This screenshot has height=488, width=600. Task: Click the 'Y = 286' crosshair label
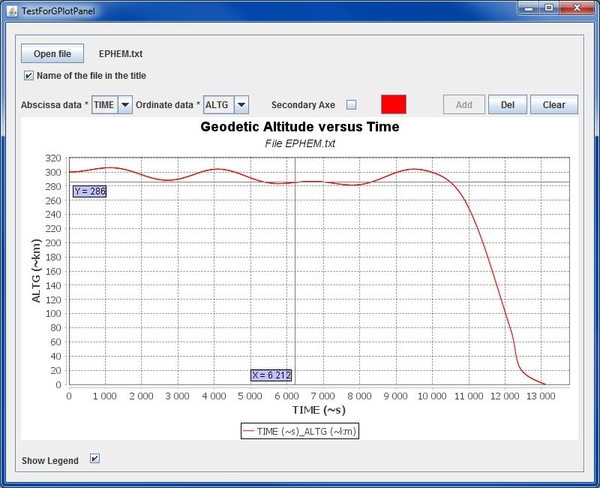click(x=90, y=191)
